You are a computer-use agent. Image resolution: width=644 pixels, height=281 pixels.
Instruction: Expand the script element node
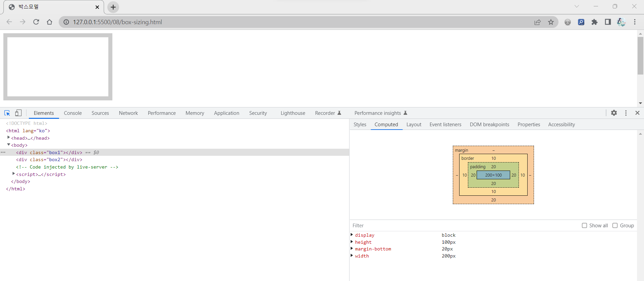[14, 174]
